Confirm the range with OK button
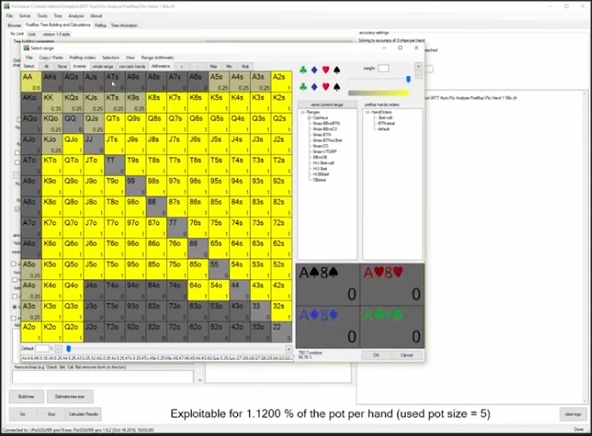Image resolution: width=592 pixels, height=436 pixels. pos(376,355)
